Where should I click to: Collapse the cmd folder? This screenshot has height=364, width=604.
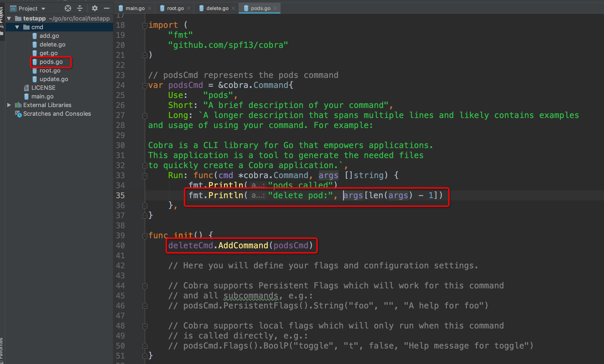[x=17, y=27]
